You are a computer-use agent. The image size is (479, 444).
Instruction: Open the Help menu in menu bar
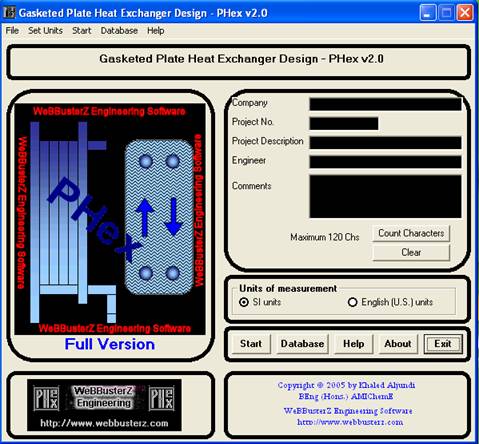tap(156, 31)
